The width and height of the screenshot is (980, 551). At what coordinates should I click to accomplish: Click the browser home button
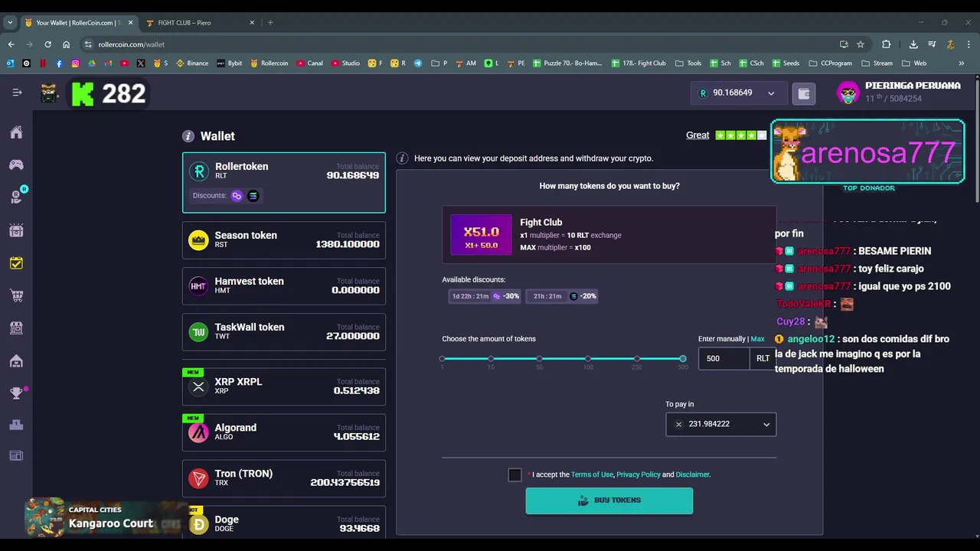coord(67,44)
